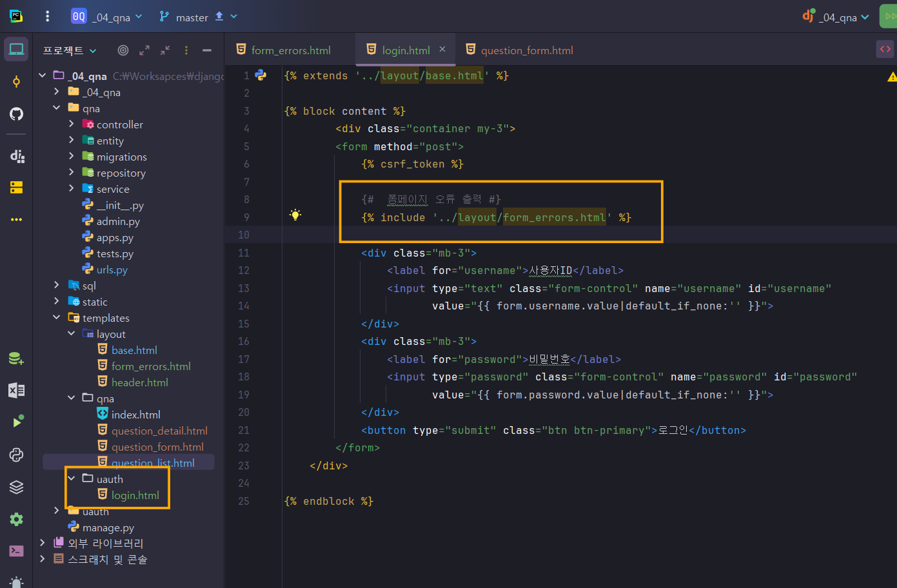The width and height of the screenshot is (897, 588).
Task: Open the Project tool window icon
Action: pyautogui.click(x=16, y=50)
